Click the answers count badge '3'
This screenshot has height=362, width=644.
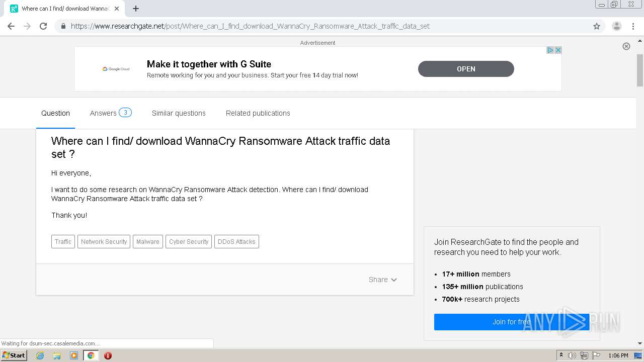pos(125,113)
